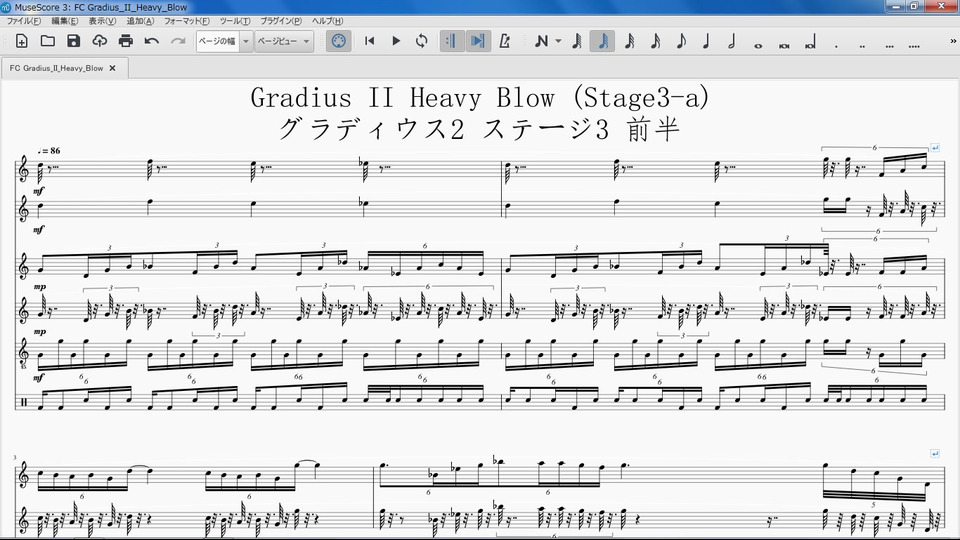Select the 16th note duration
The image size is (960, 540).
[x=655, y=41]
